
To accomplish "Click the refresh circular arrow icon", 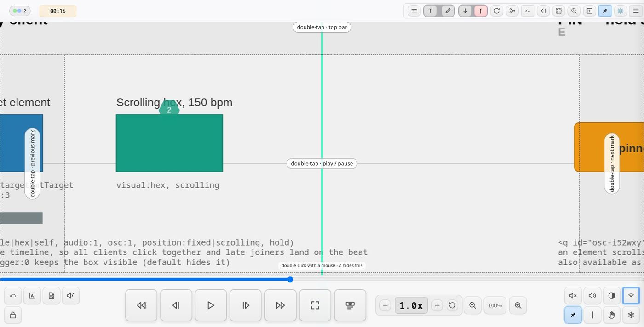I will click(496, 11).
